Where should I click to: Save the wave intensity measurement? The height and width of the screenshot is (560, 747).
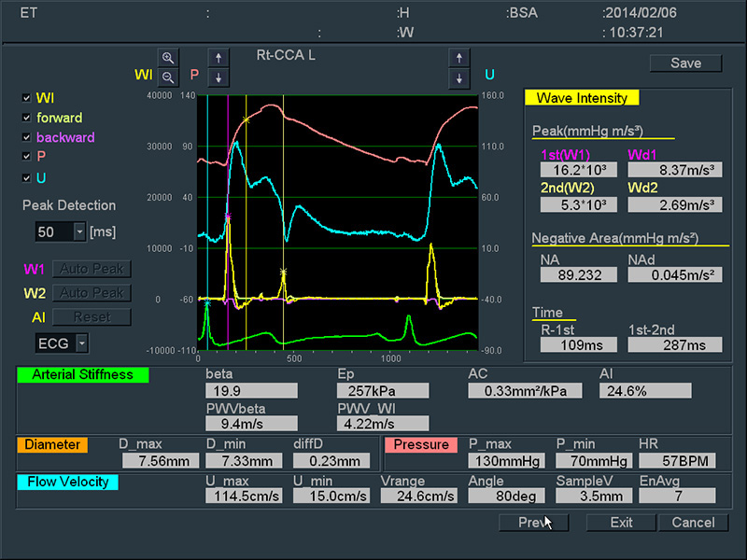686,63
